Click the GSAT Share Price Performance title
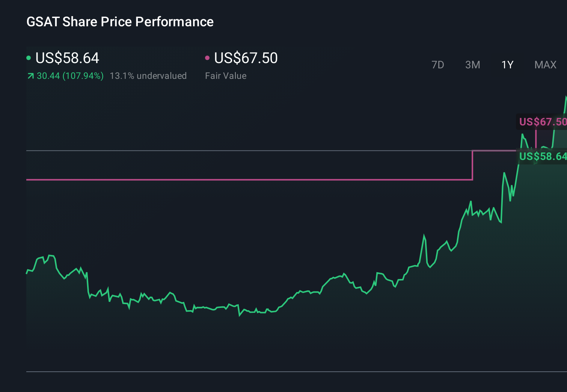567x392 pixels. [120, 21]
